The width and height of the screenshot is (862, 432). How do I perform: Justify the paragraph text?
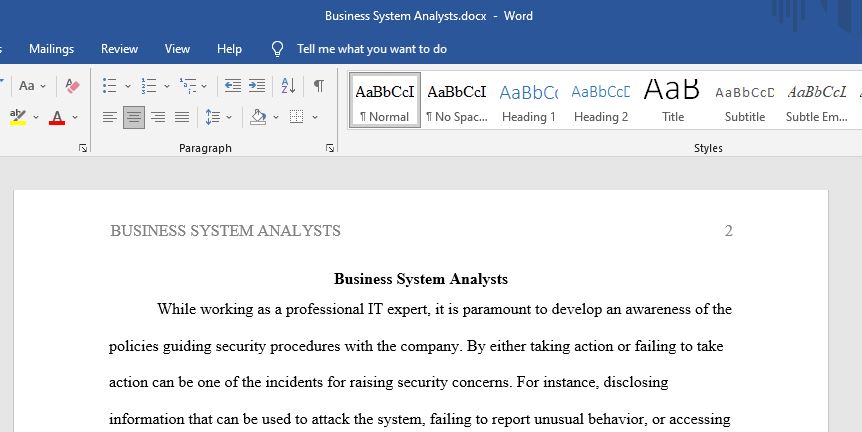182,117
